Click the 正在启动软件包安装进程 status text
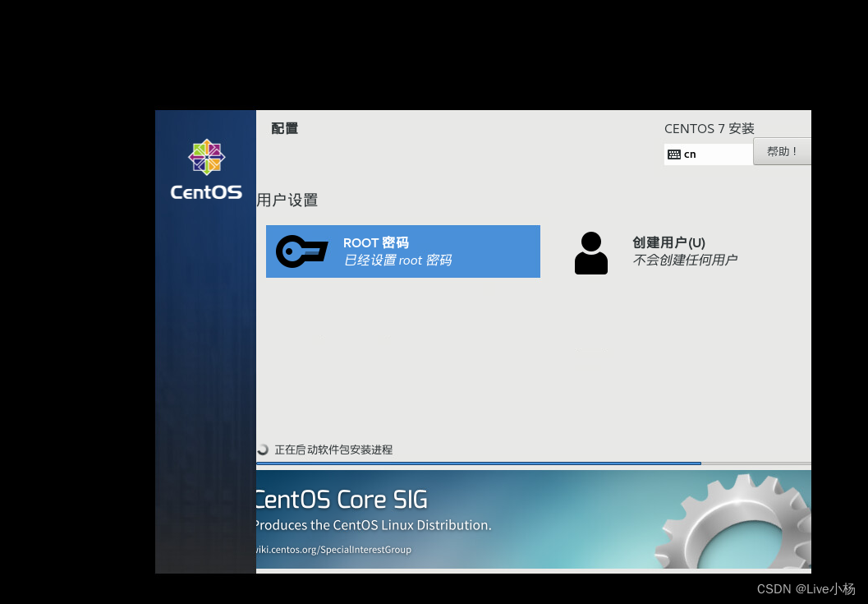 click(x=333, y=450)
